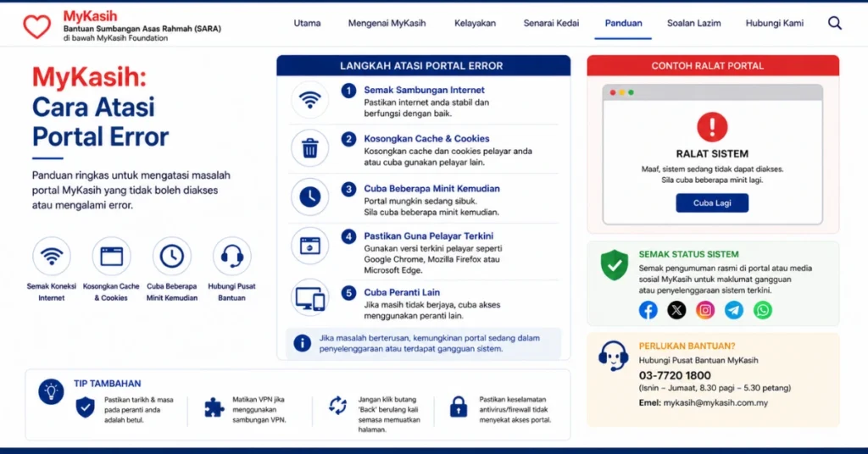The image size is (868, 454).
Task: Click the 03-7720 1800 phone number
Action: pyautogui.click(x=675, y=375)
